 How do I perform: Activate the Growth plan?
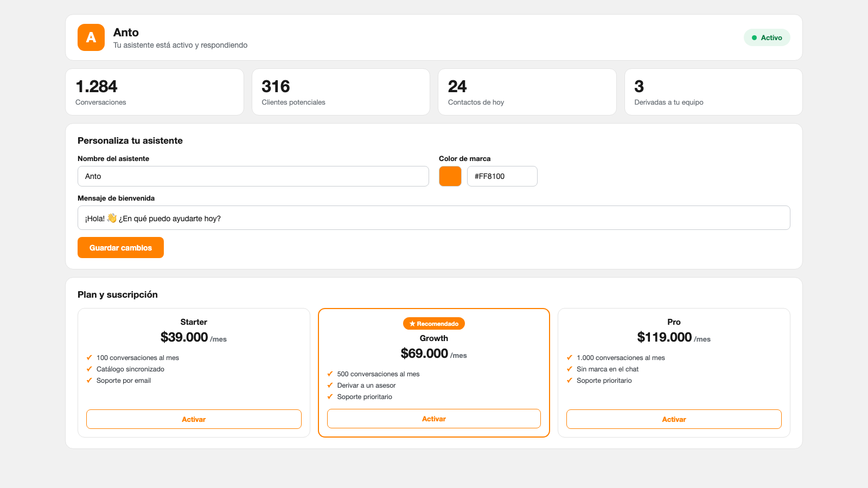tap(434, 419)
